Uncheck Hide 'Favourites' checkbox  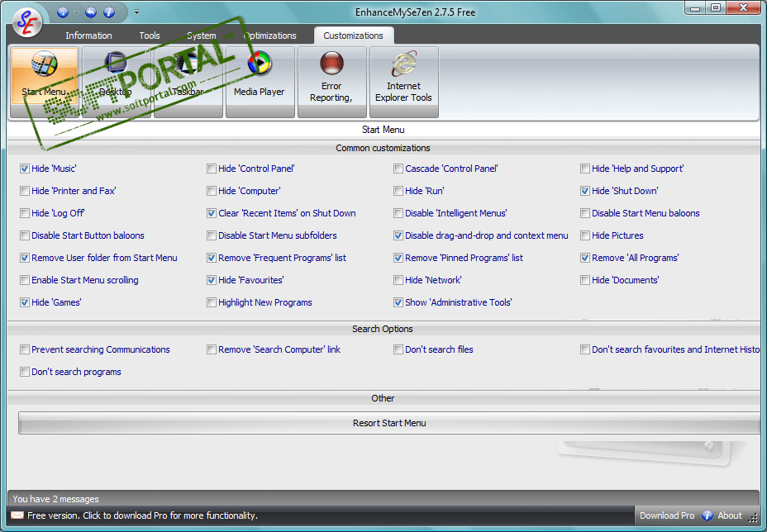point(212,280)
